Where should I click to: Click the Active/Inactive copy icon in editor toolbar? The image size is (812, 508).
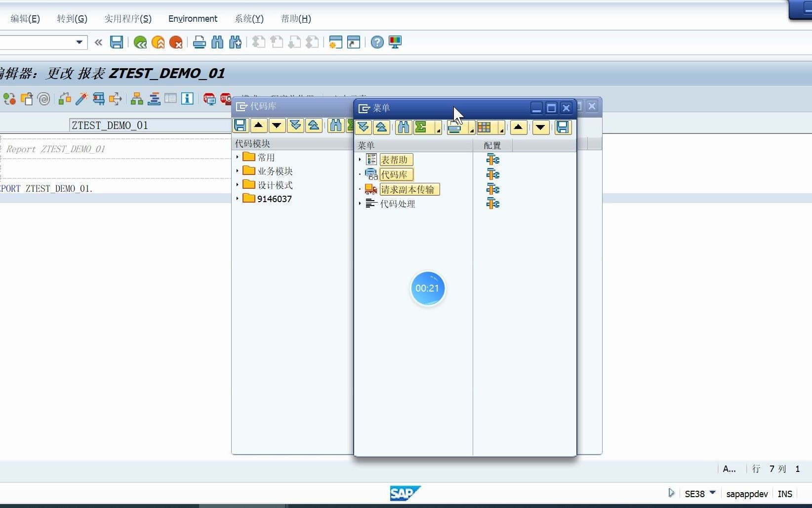click(x=27, y=99)
